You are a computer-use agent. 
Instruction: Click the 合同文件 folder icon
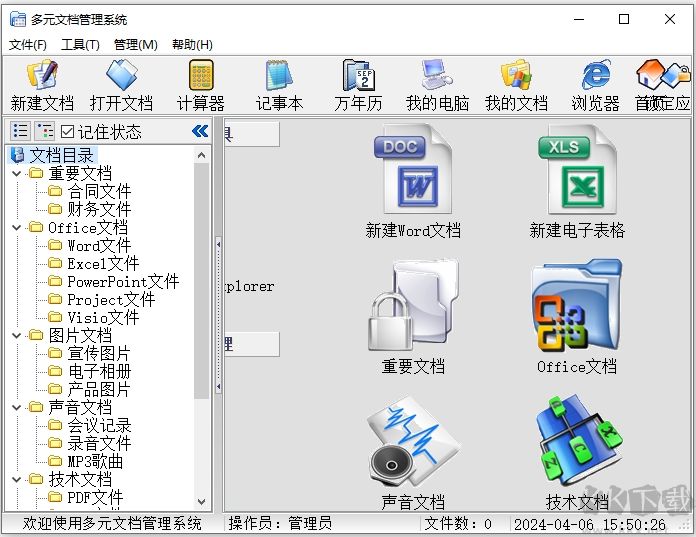55,191
